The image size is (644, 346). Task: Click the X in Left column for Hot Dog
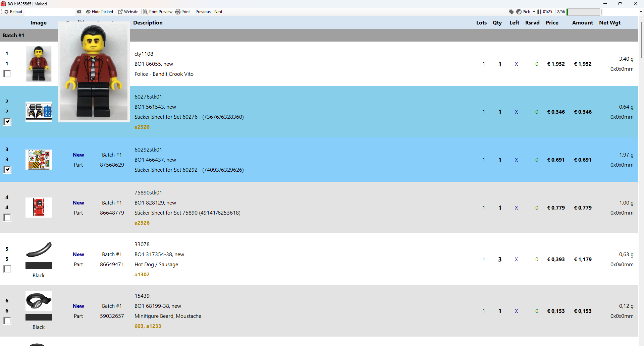click(x=516, y=259)
